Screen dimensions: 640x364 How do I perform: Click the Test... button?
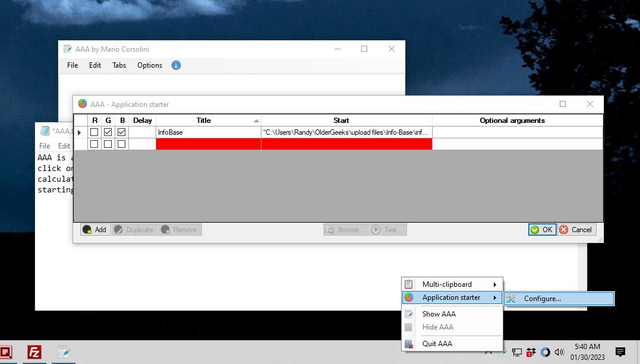[x=388, y=230]
